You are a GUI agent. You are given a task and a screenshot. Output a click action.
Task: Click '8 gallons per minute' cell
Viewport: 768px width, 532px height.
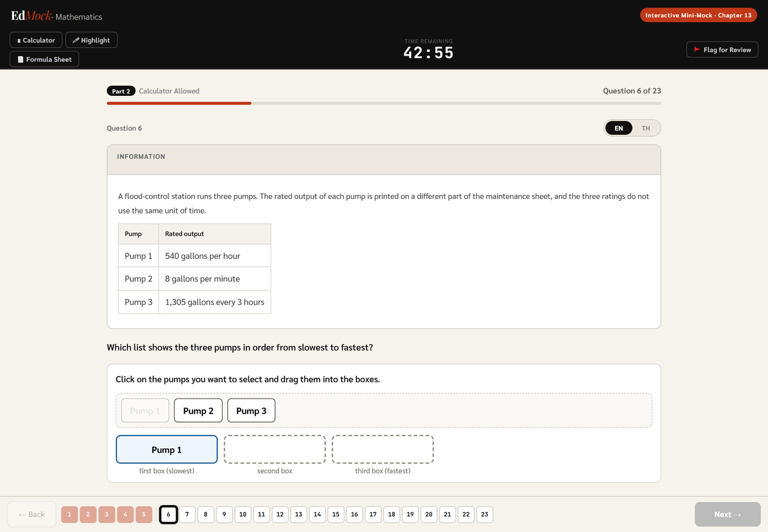click(x=214, y=279)
